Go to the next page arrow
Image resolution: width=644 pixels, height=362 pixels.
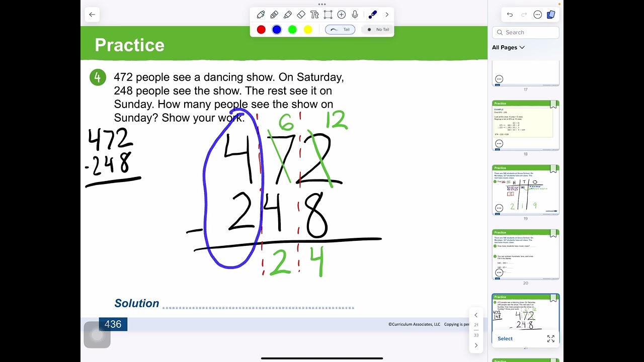point(476,345)
